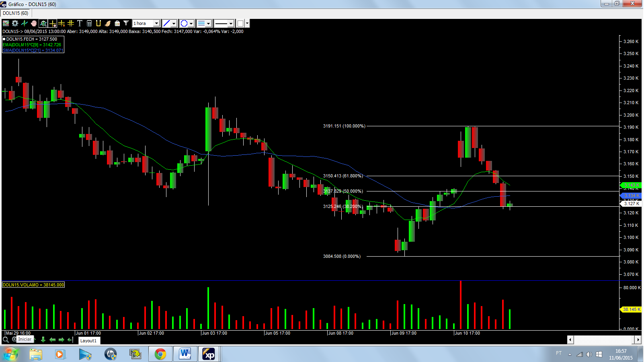The image size is (644, 362).
Task: Click the blue Fibonacci lines tool
Action: coord(201,23)
